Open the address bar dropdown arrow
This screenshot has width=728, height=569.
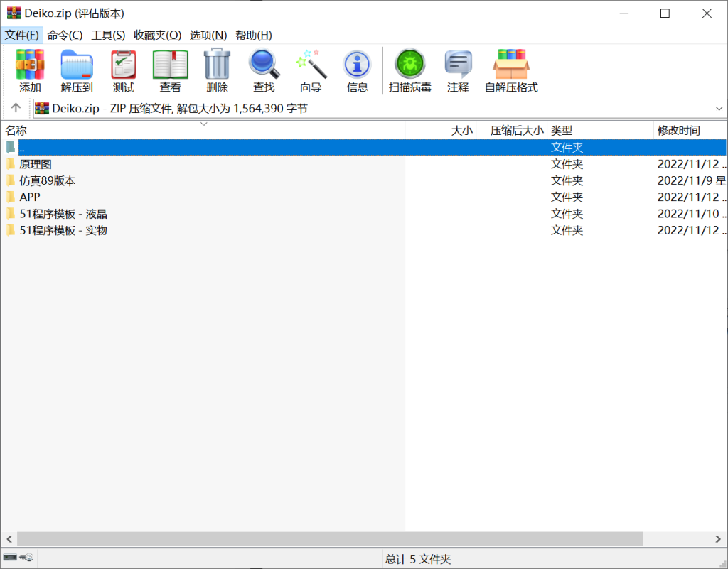point(720,108)
